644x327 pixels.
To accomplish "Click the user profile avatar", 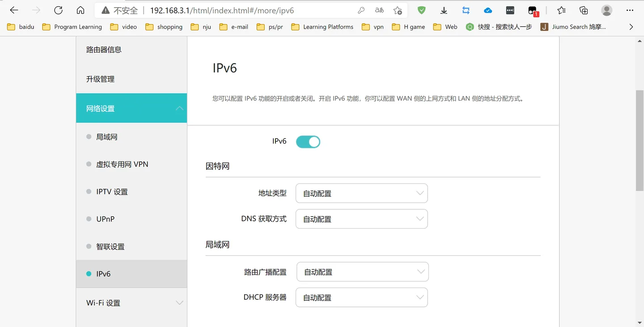I will (607, 10).
